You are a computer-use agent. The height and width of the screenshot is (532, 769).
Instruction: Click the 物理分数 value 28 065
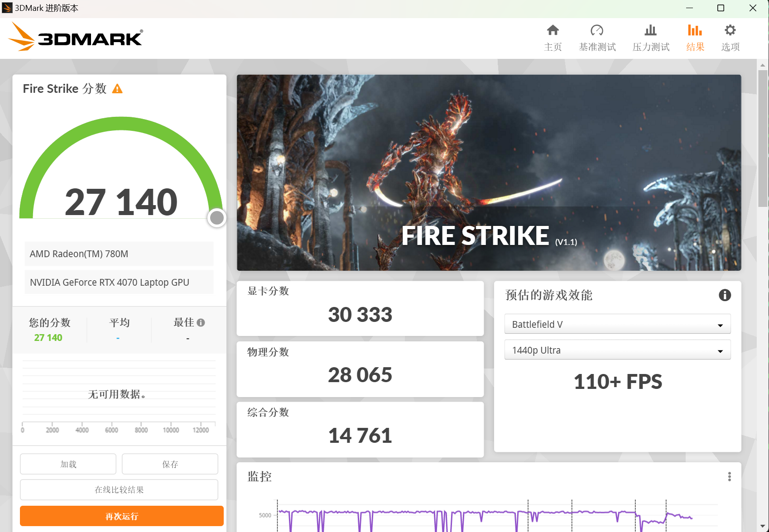pos(360,375)
